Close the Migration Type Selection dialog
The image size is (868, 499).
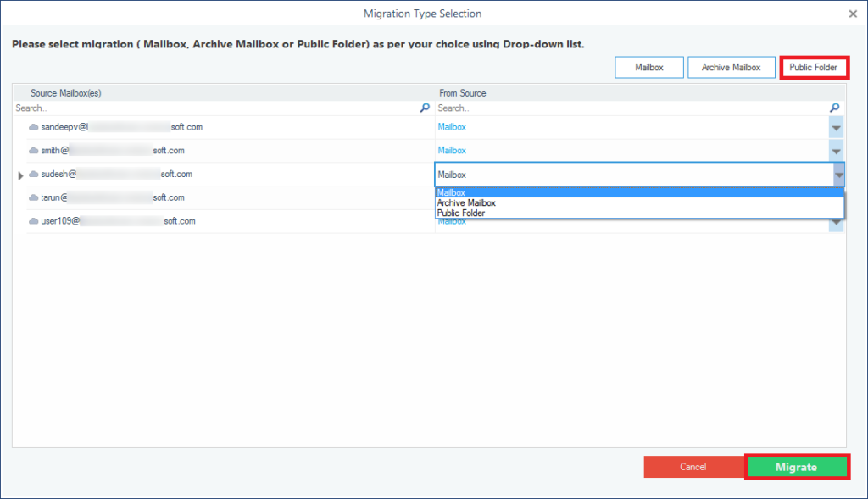pos(853,14)
